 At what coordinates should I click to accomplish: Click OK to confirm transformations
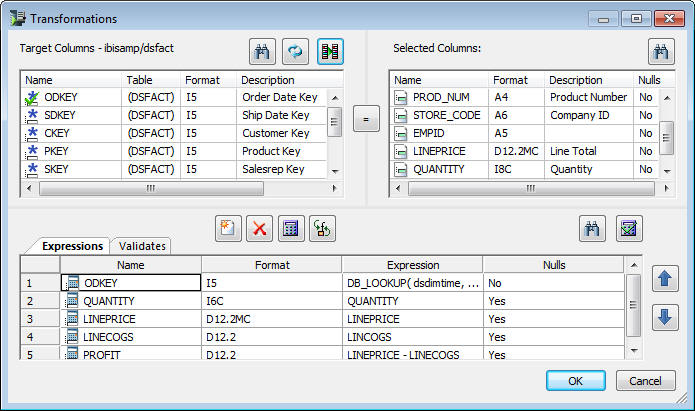point(575,381)
